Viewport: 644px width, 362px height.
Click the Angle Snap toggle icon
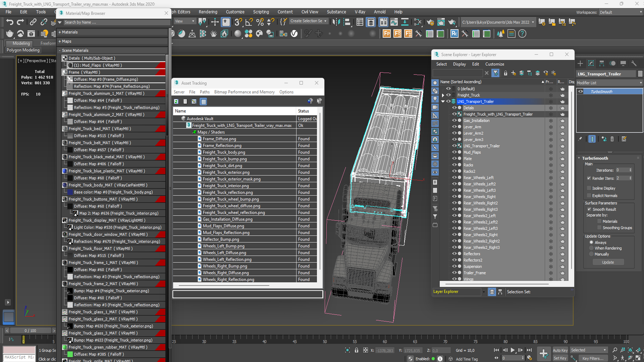(249, 22)
